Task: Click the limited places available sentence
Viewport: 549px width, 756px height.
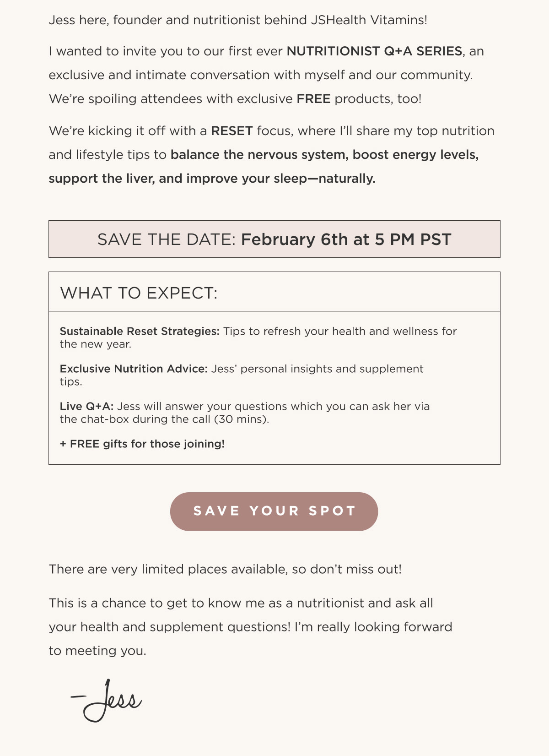Action: coord(225,569)
